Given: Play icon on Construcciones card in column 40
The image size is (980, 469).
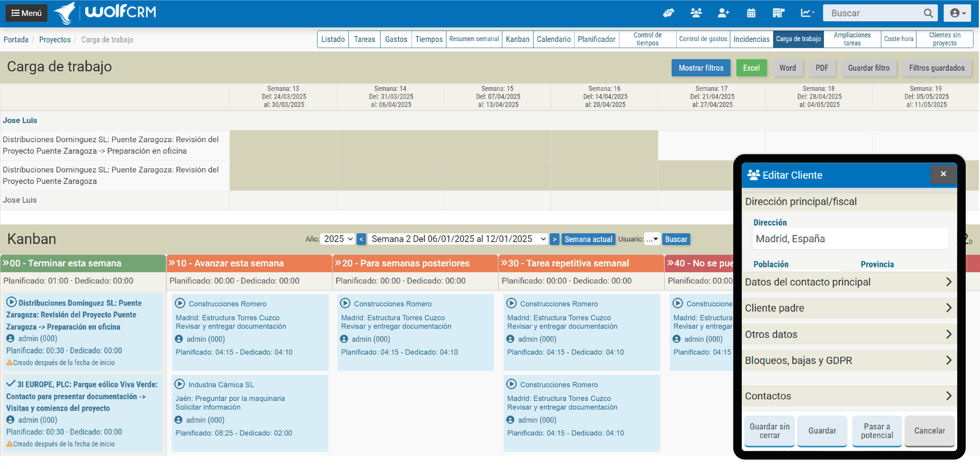Looking at the screenshot, I should click(x=677, y=303).
